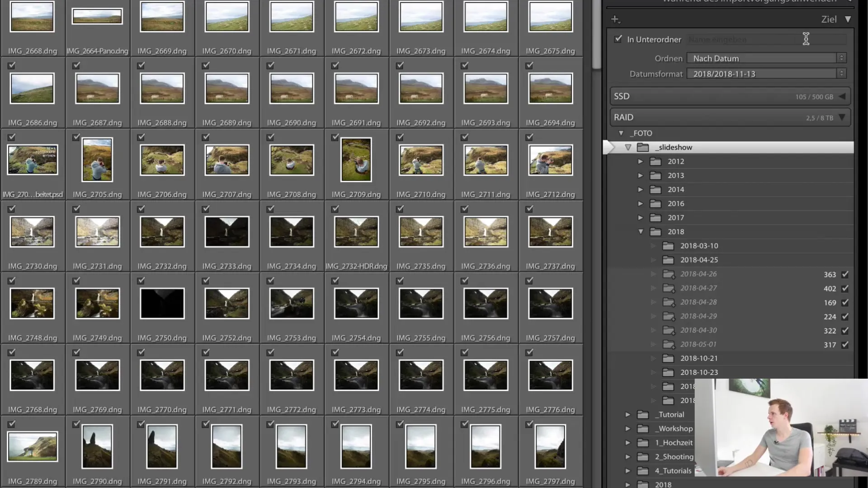
Task: Select thumbnail IMG_2732-HDR.dng
Action: tap(357, 232)
